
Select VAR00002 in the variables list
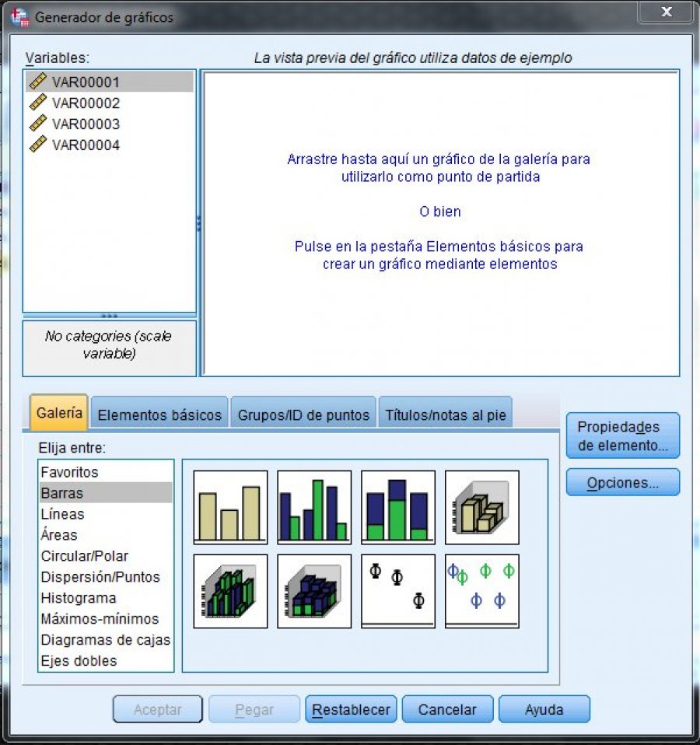point(110,103)
